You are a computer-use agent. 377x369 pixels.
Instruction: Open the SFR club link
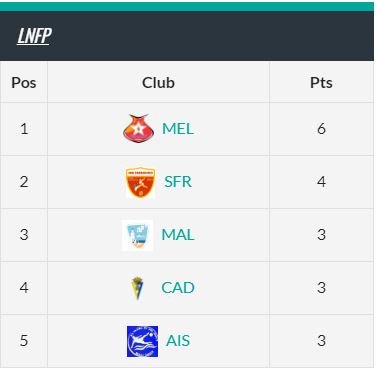click(178, 182)
